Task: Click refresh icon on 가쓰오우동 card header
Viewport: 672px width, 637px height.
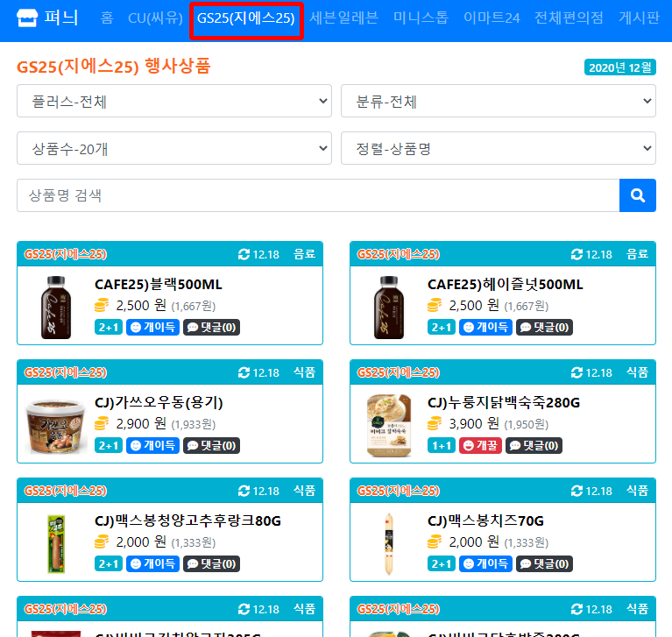Action: pos(244,372)
